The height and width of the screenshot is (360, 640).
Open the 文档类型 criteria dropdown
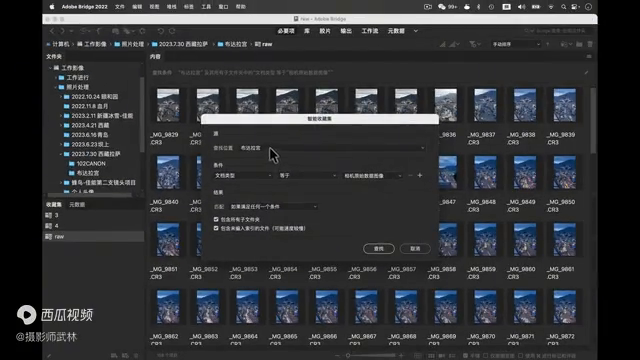click(x=243, y=176)
